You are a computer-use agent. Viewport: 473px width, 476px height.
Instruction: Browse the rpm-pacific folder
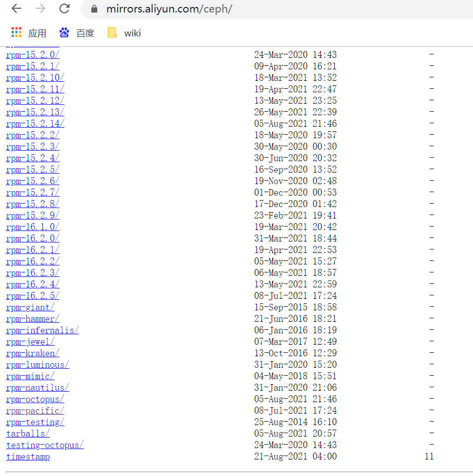(35, 411)
